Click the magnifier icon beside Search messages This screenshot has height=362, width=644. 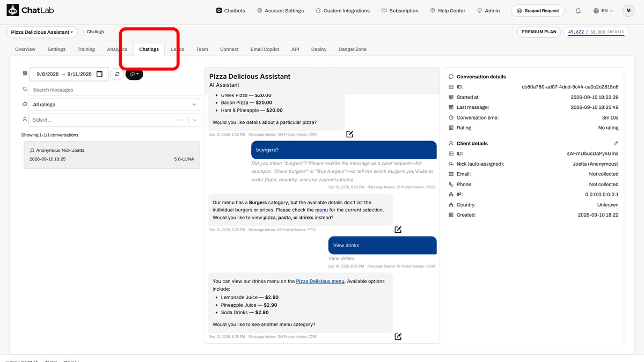tap(25, 90)
